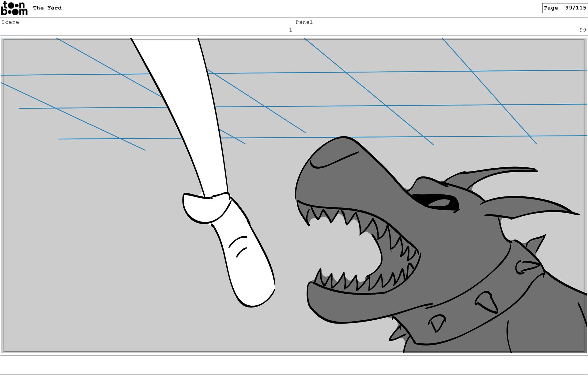Click the dog's angry black eye
Screen dimensions: 588x380
click(x=436, y=201)
